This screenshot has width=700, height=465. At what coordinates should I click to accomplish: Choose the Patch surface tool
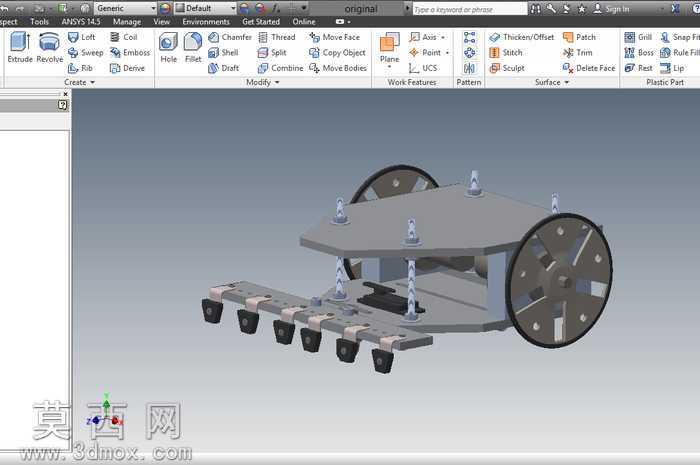(x=579, y=37)
